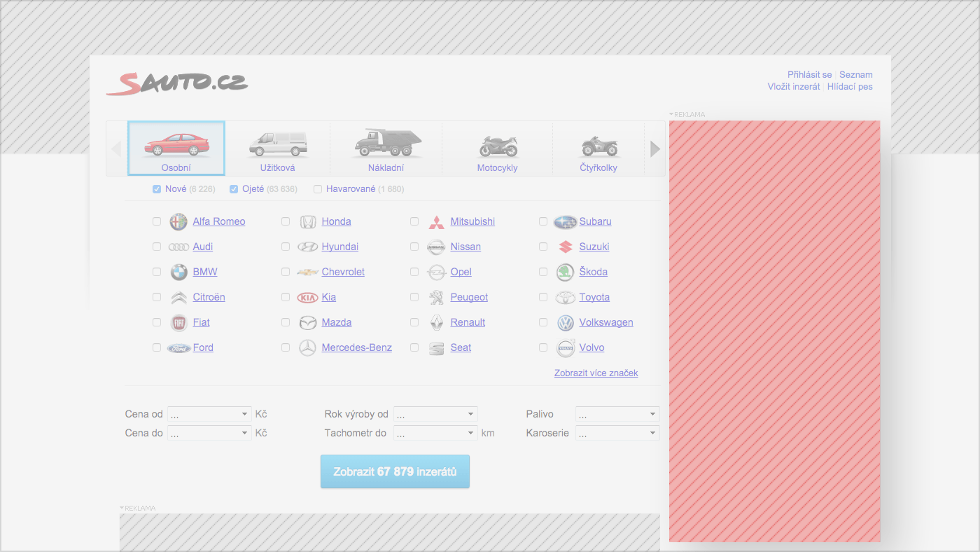This screenshot has height=552, width=980.
Task: Click the Toyota brand logo
Action: pyautogui.click(x=565, y=297)
